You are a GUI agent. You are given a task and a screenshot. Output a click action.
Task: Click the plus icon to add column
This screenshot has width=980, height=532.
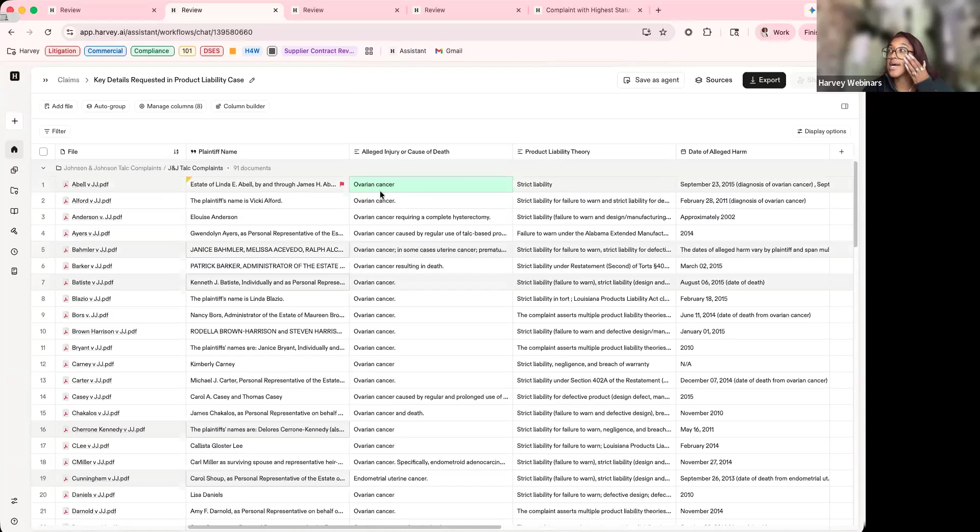tap(842, 152)
